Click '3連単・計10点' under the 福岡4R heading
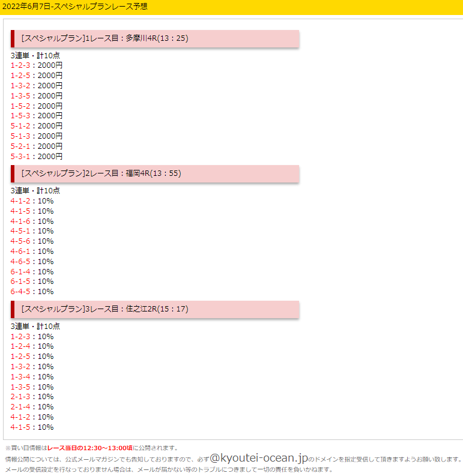This screenshot has width=463, height=476. [35, 191]
